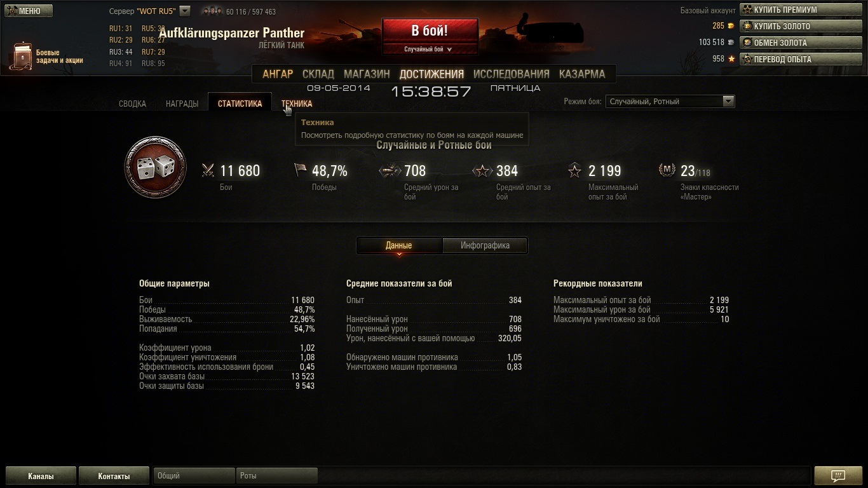Switch view to Инфографика

[x=485, y=245]
